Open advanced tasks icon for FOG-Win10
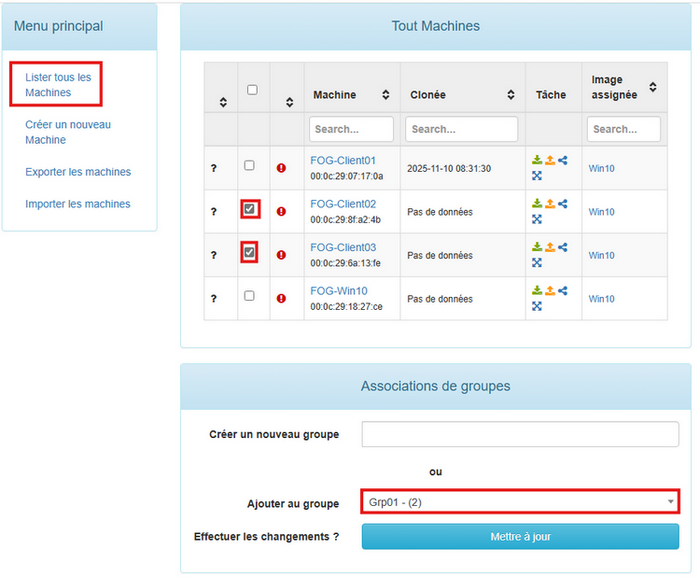 537,306
